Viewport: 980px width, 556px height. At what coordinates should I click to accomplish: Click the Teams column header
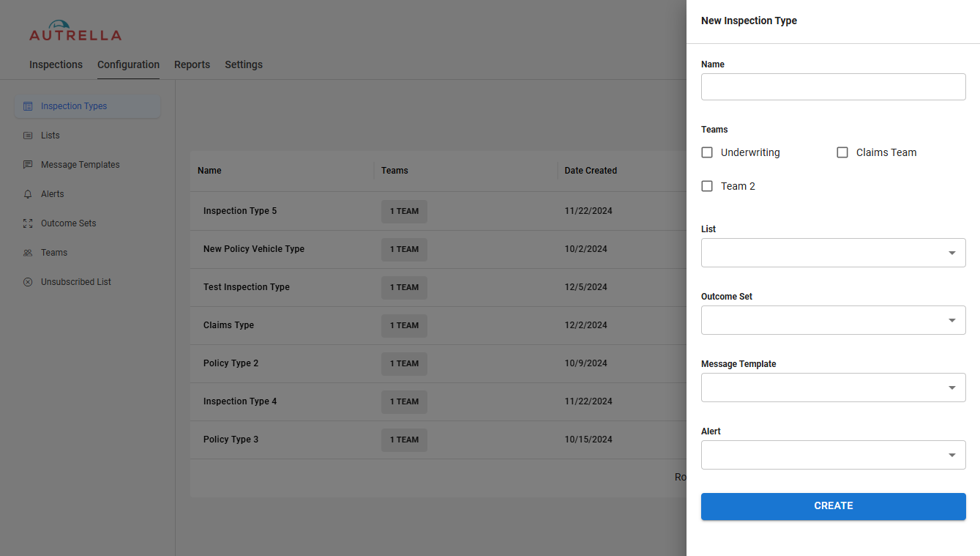tap(394, 171)
